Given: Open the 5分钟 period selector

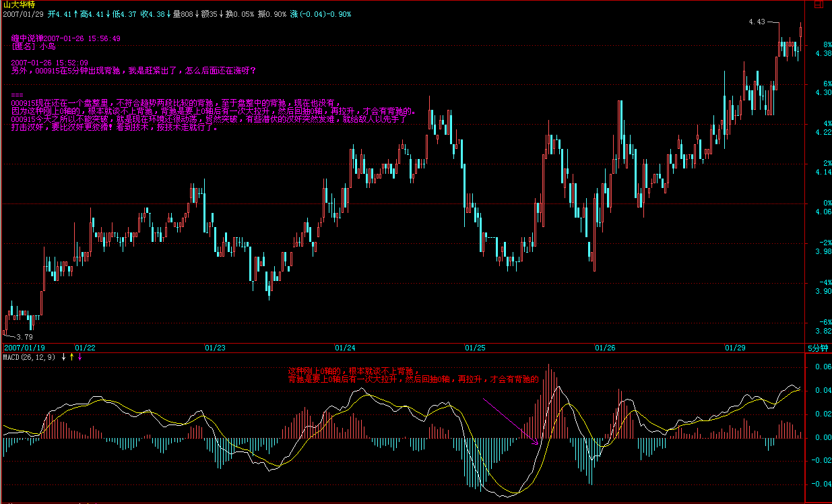Looking at the screenshot, I should [x=818, y=348].
